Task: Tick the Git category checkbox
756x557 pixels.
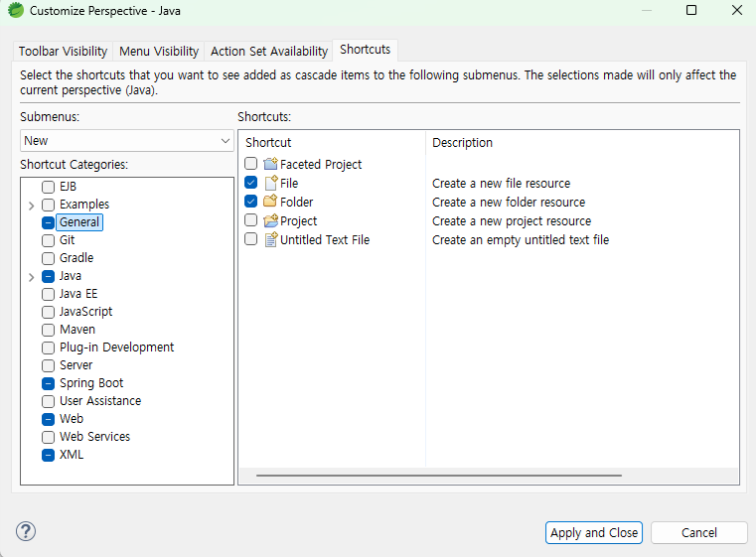Action: [49, 240]
